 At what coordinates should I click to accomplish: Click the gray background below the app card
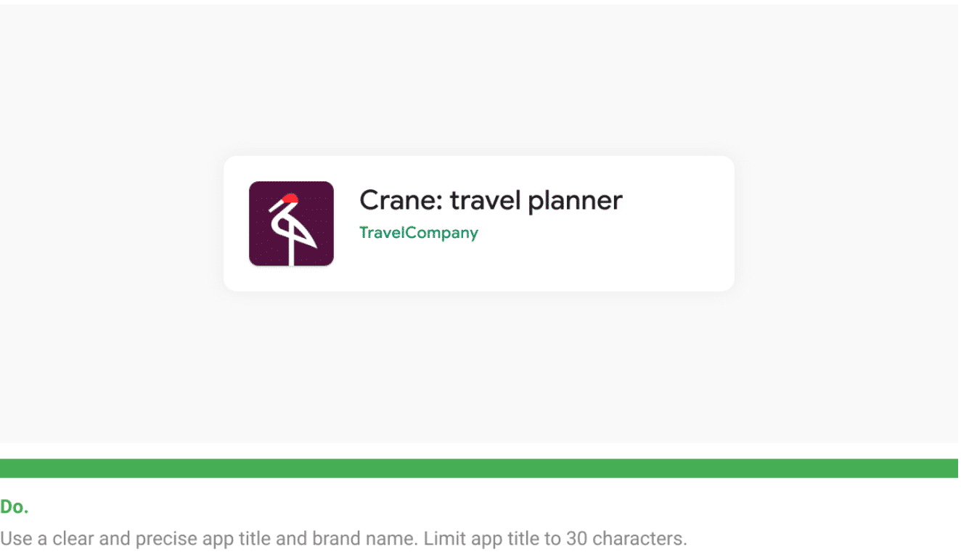coord(479,366)
